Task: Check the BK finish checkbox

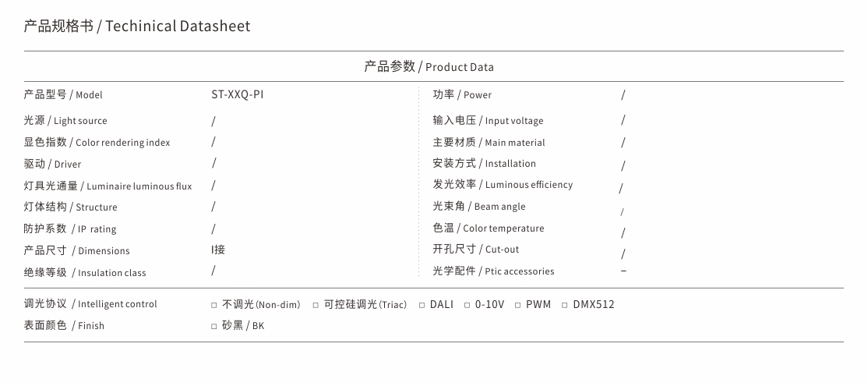Action: (x=214, y=327)
